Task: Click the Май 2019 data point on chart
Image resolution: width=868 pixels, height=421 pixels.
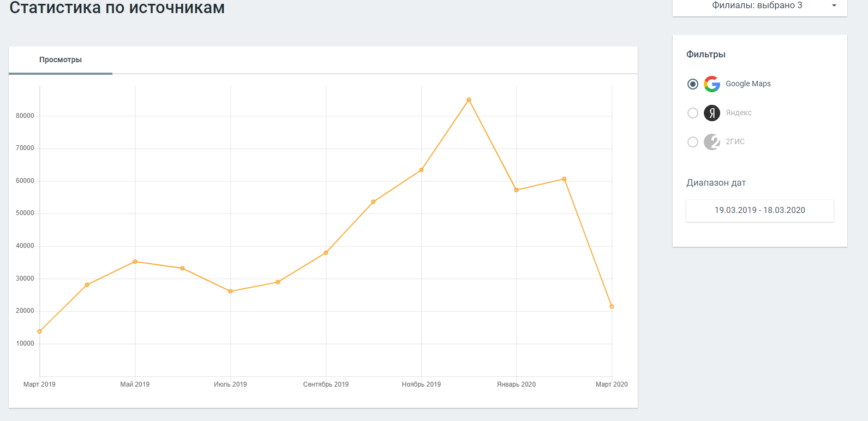Action: pyautogui.click(x=135, y=262)
